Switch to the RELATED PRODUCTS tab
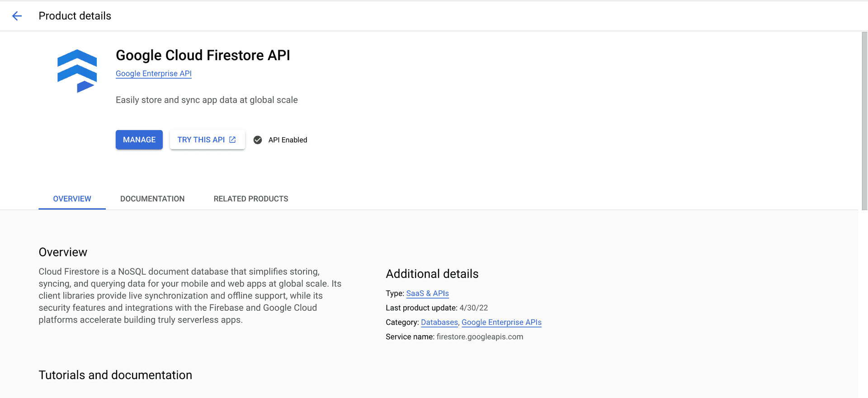868x398 pixels. (x=251, y=199)
